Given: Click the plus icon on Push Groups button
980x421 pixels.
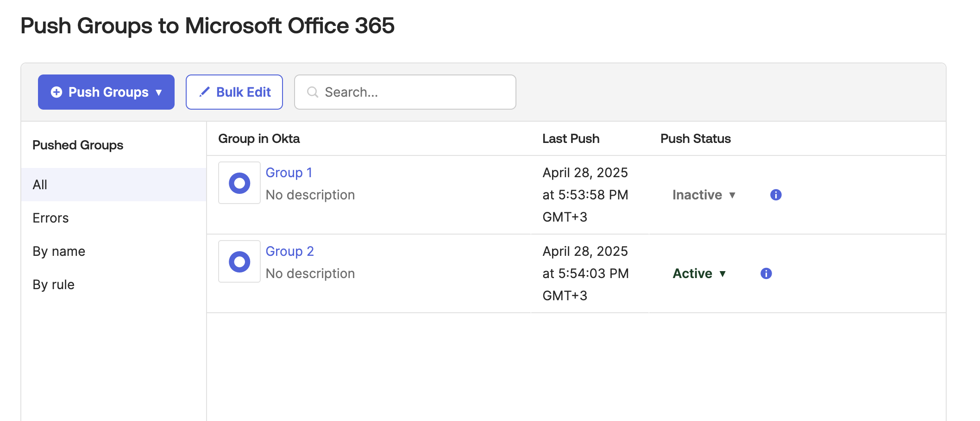Looking at the screenshot, I should tap(57, 92).
